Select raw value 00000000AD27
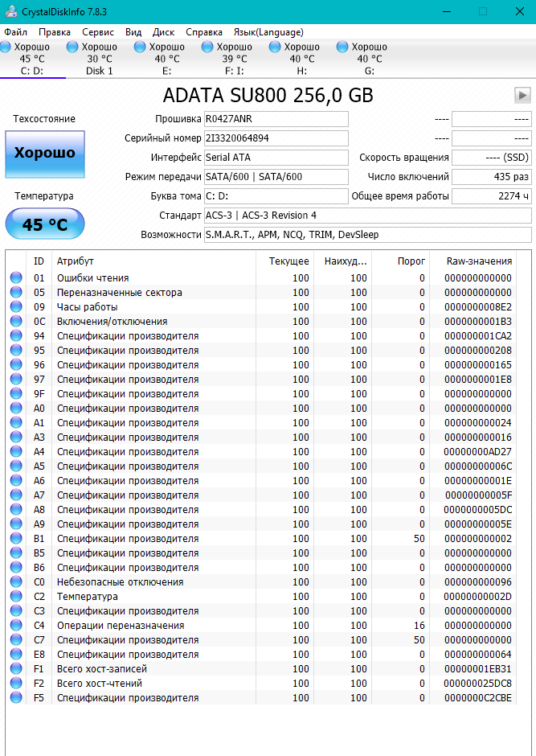 click(x=477, y=452)
